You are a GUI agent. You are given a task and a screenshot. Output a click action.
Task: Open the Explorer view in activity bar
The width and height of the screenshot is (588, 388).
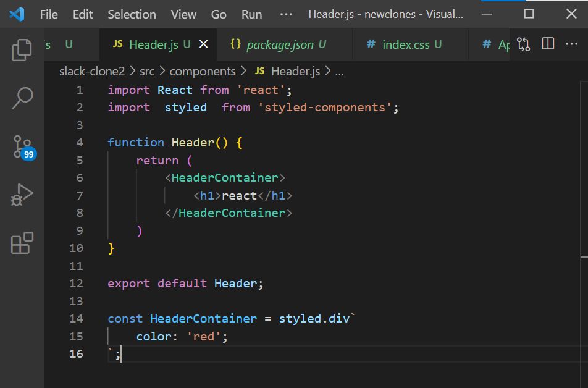[x=22, y=49]
